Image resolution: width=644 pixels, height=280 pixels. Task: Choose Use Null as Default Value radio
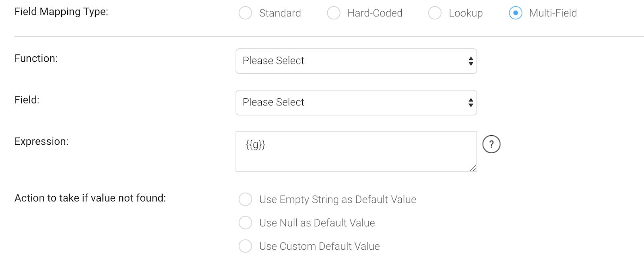tap(245, 222)
